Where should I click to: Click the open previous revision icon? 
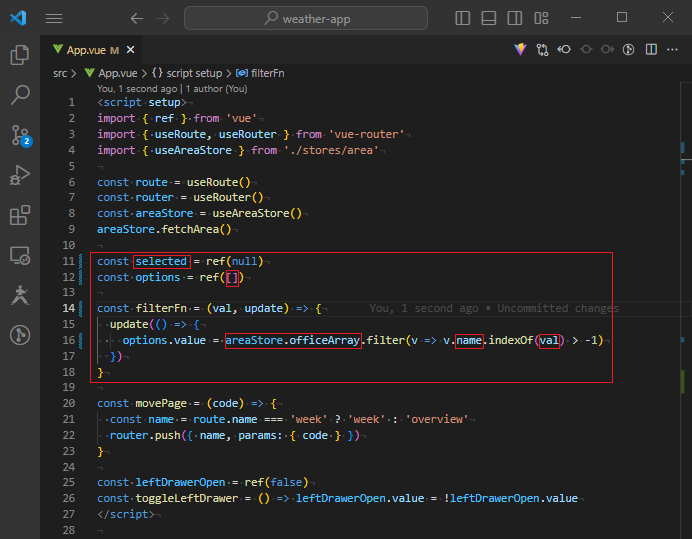[564, 49]
